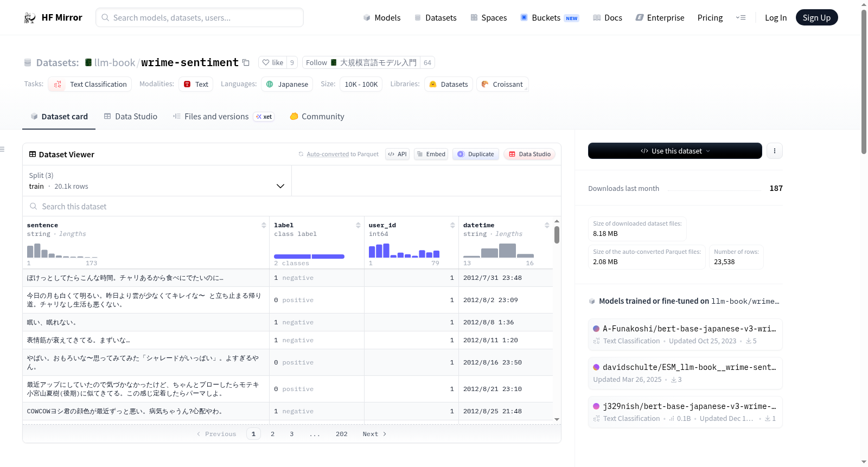Open the Files and versions tab
Screen dimensions: 868x467
pyautogui.click(x=224, y=117)
